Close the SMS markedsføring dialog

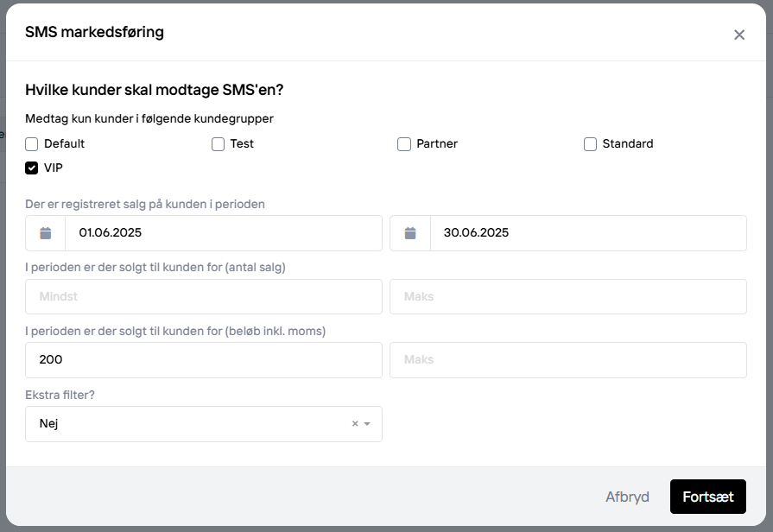point(739,35)
